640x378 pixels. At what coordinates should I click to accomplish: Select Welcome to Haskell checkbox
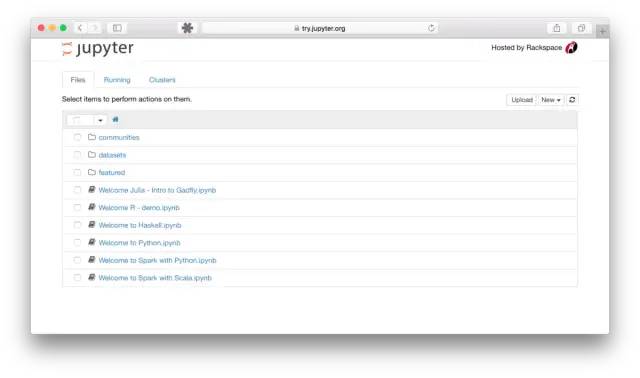(x=77, y=225)
